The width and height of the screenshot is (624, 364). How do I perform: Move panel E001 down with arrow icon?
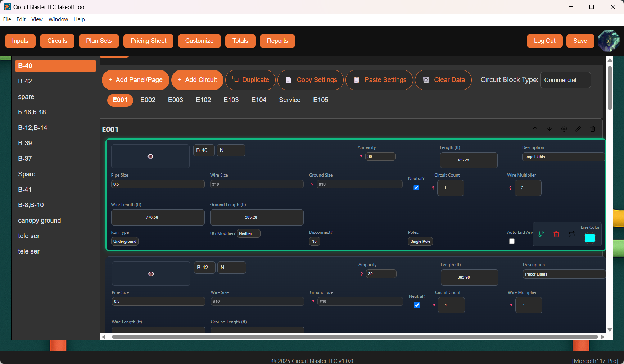click(x=550, y=129)
